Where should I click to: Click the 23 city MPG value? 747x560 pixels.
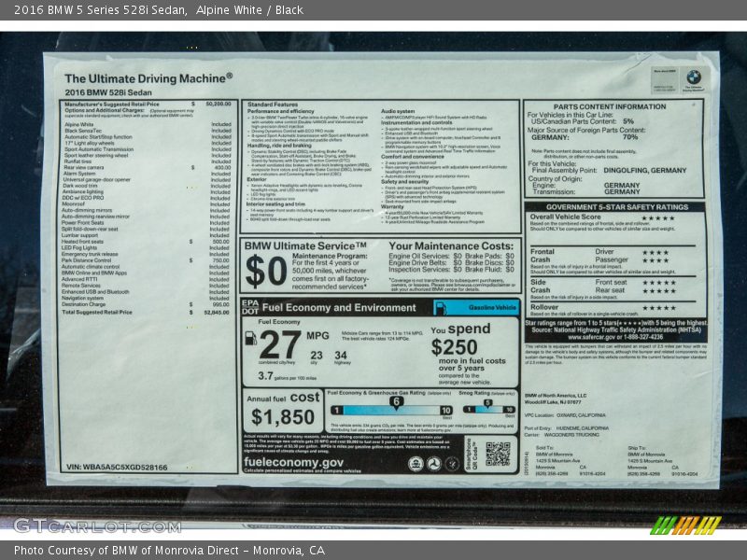(x=317, y=356)
